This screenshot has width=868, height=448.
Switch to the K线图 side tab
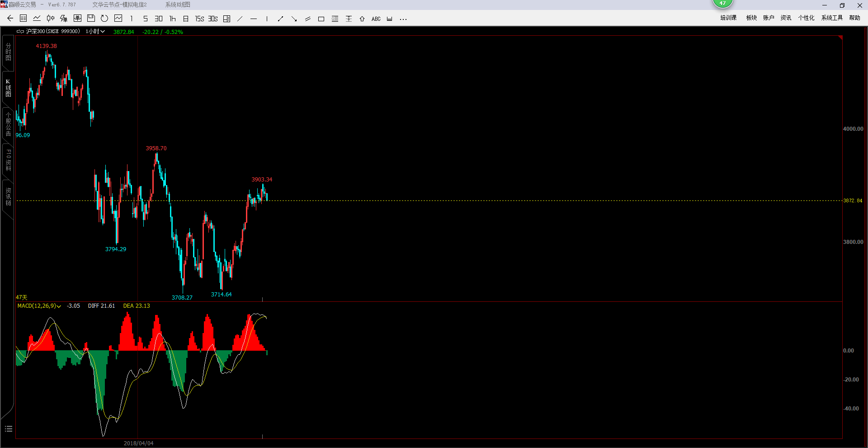(8, 88)
